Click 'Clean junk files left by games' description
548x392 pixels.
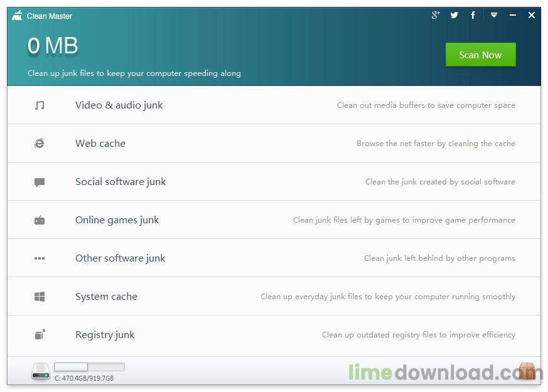(x=404, y=220)
